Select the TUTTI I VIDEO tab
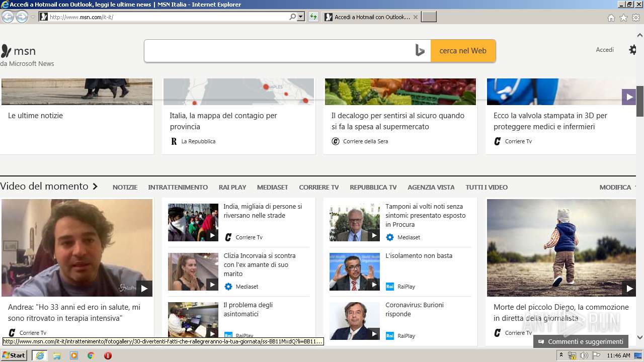The image size is (644, 362). 487,187
